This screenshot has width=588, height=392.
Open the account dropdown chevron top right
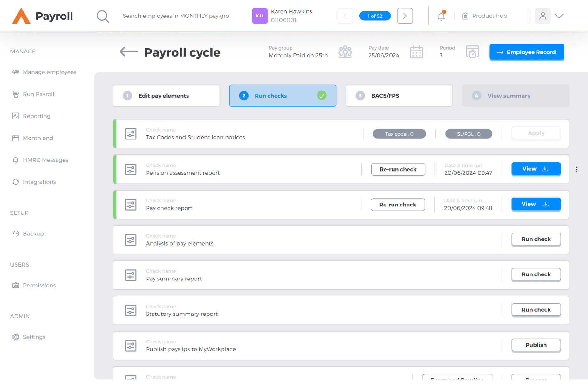(559, 16)
